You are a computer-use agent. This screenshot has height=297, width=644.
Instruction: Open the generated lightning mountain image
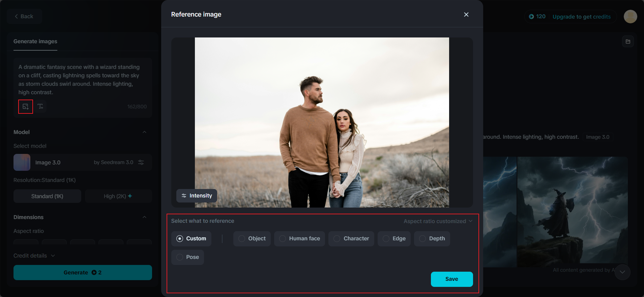(x=500, y=212)
